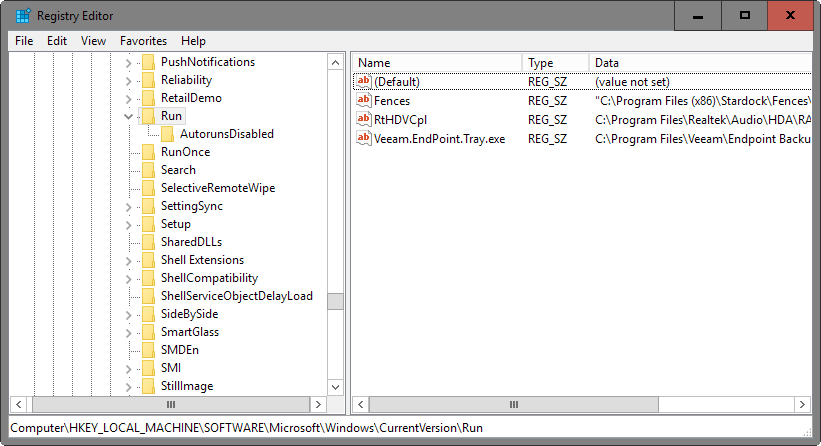Screen dimensions: 821x446
Task: Click the RtHDVCpl value string icon
Action: click(363, 119)
